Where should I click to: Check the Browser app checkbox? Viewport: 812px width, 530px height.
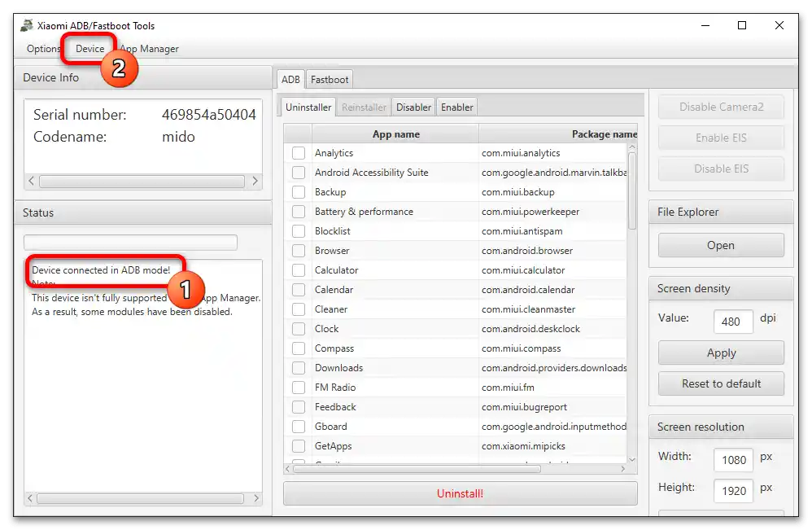coord(299,251)
